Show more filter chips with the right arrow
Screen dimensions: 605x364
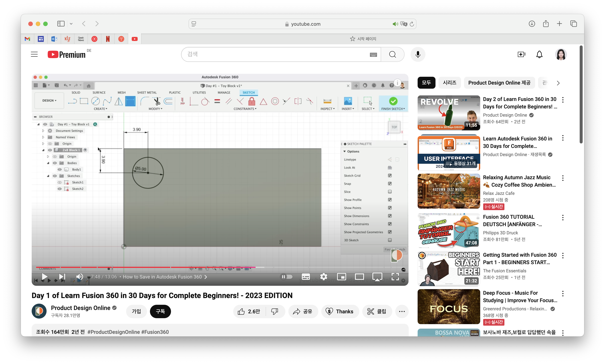[x=558, y=83]
